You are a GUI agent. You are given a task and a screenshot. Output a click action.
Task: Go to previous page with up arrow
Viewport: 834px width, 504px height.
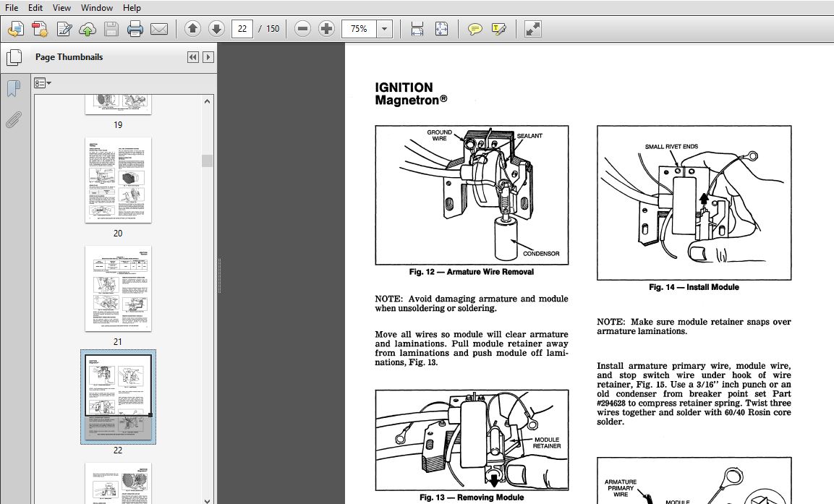coord(192,29)
